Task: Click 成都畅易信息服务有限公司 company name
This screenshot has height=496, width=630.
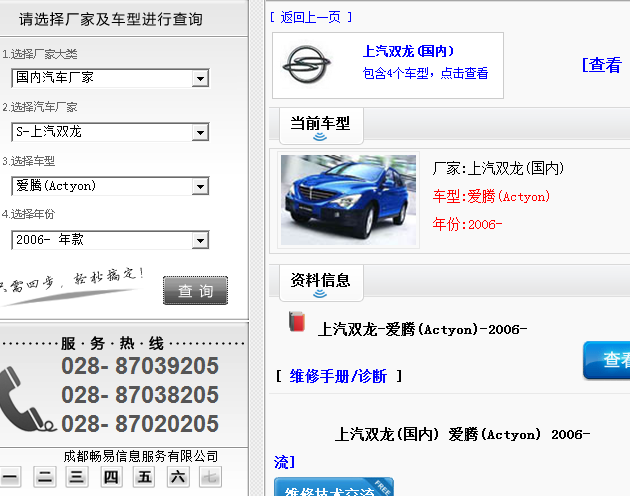Action: coord(141,456)
